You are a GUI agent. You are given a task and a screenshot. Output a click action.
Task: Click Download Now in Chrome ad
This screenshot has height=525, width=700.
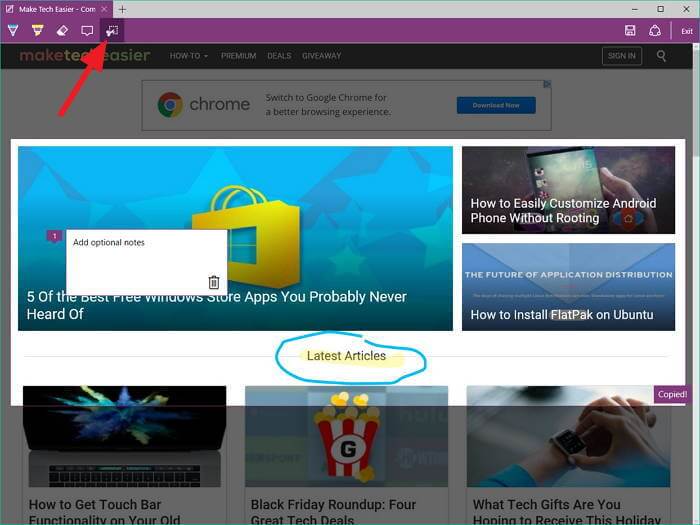pyautogui.click(x=496, y=105)
